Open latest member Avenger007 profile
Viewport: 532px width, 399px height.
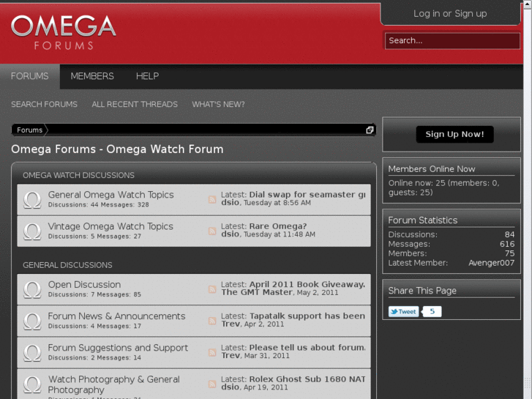[x=491, y=263]
